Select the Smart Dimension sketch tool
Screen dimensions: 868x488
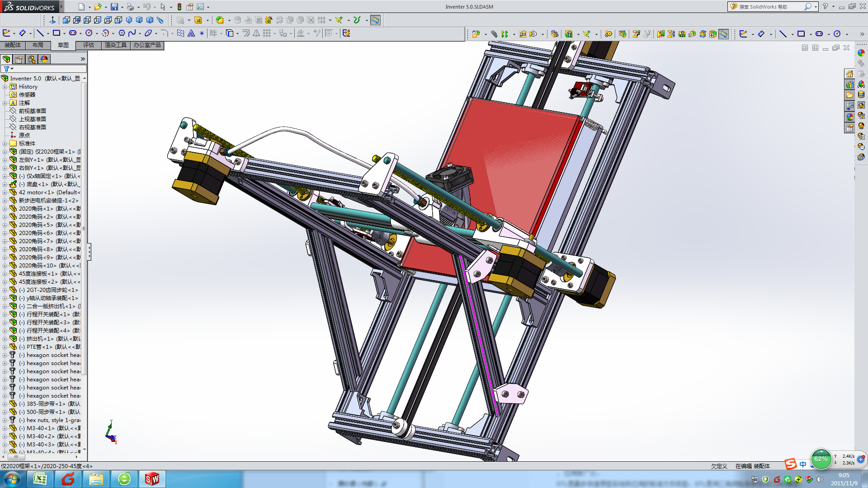point(22,33)
